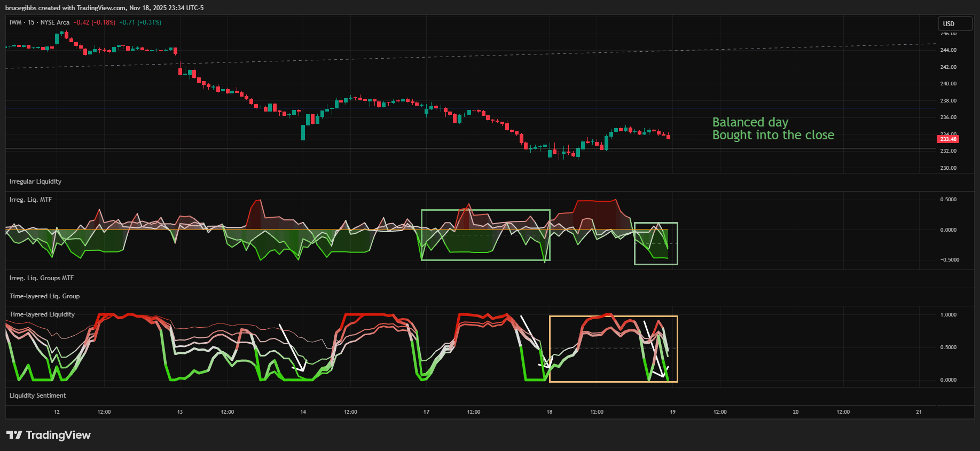Select the large green rectangle in Irreg. Liq. MTF
This screenshot has width=980, height=451.
point(485,210)
